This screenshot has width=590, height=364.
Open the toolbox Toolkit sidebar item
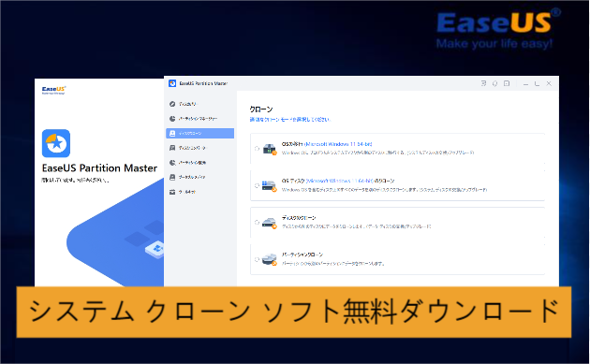click(x=183, y=192)
